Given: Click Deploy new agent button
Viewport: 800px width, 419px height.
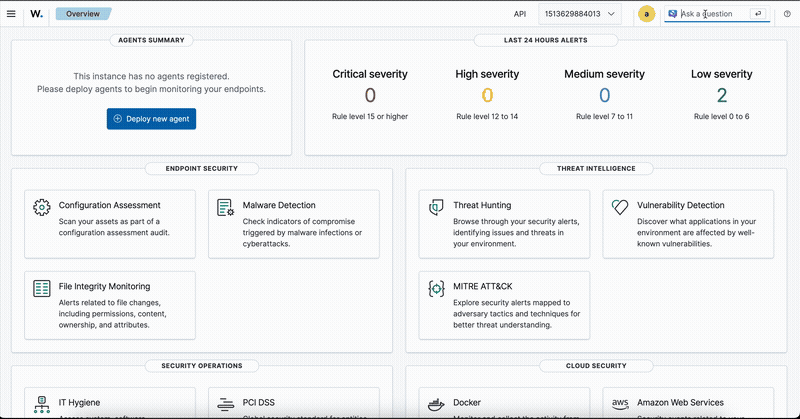Looking at the screenshot, I should pos(152,119).
